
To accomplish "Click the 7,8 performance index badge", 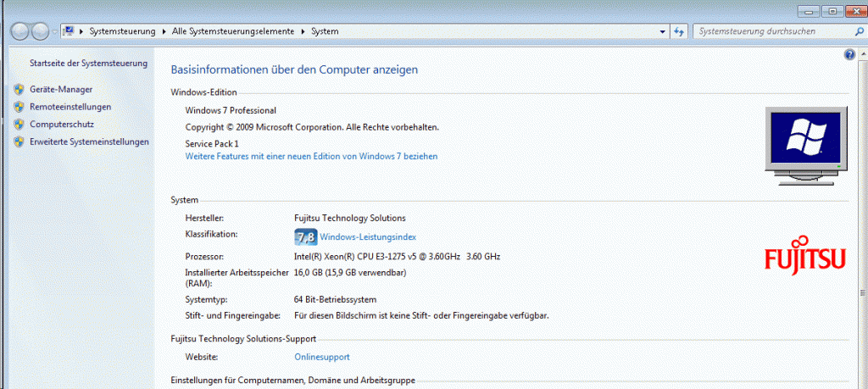I will [x=305, y=236].
